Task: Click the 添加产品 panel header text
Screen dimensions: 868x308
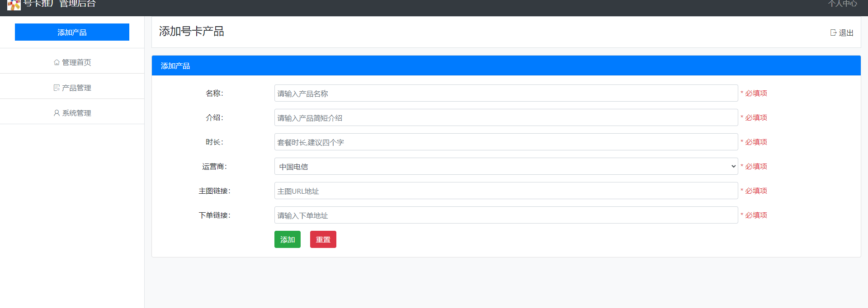Action: coord(175,65)
